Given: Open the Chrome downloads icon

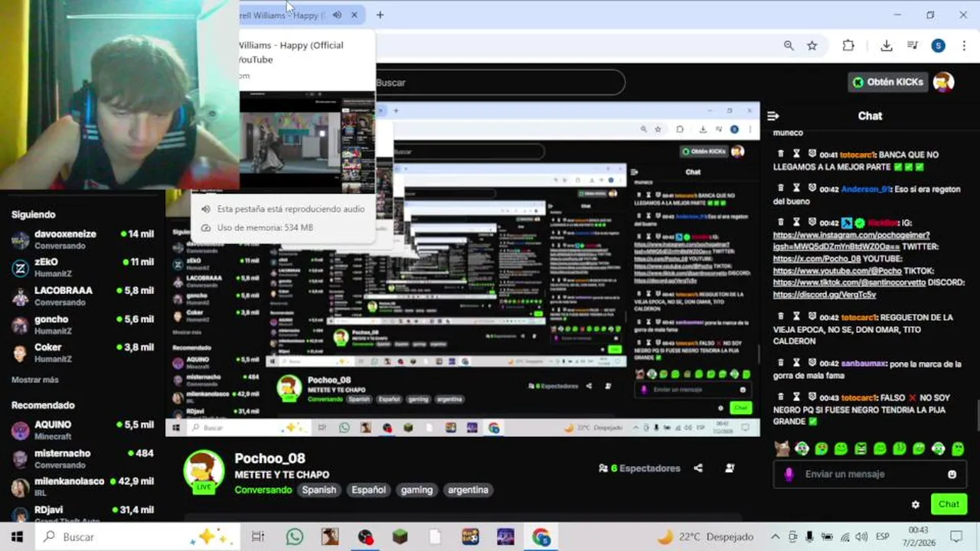Looking at the screenshot, I should pyautogui.click(x=887, y=46).
